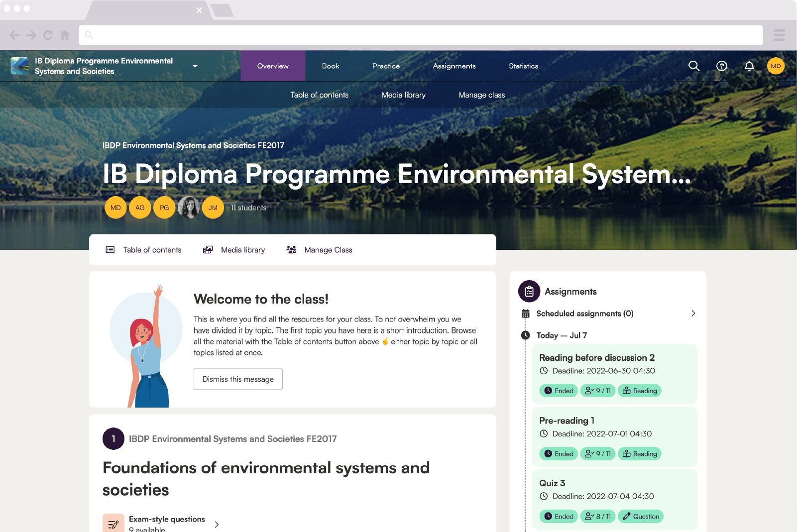This screenshot has width=797, height=532.
Task: Click the Question pencil icon on Quiz 3
Action: pos(627,516)
